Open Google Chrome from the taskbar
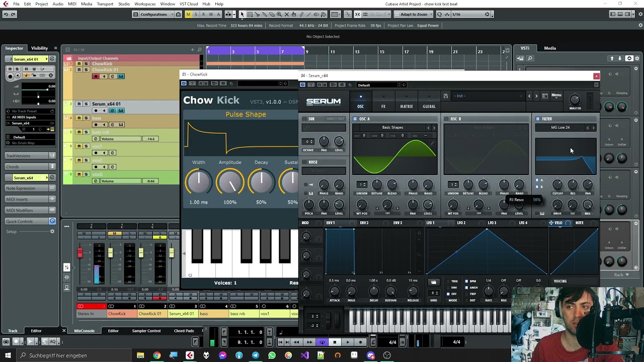Screen dimensions: 644x362 pyautogui.click(x=157, y=355)
